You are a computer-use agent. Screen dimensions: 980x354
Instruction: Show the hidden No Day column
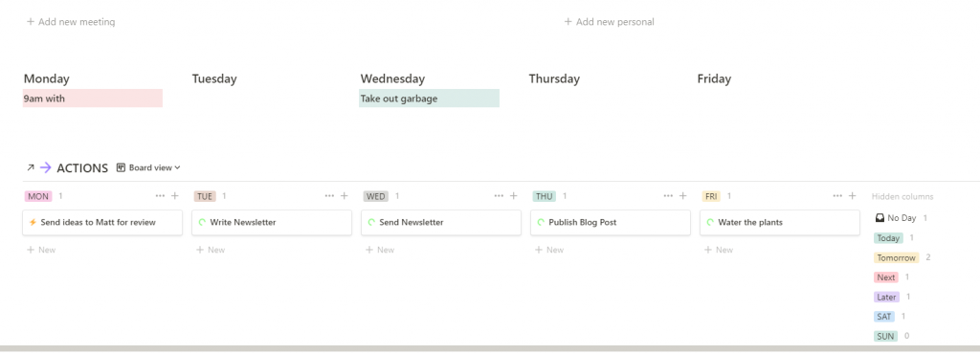pyautogui.click(x=896, y=218)
